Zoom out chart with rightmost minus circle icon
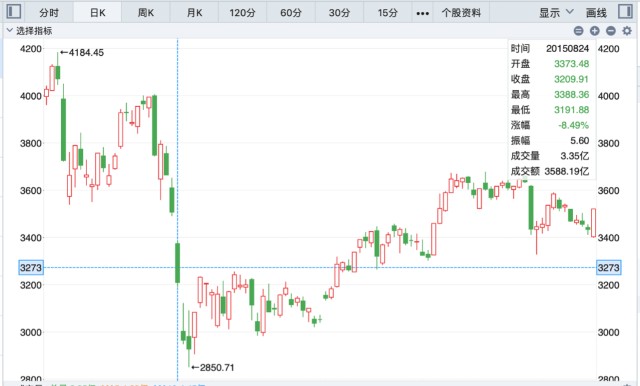This screenshot has height=386, width=640. (x=611, y=31)
